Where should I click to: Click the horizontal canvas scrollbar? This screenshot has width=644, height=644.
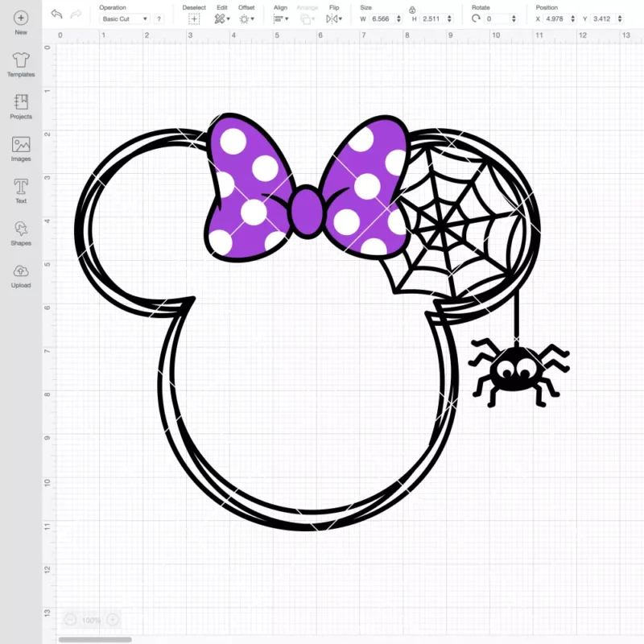[x=95, y=639]
